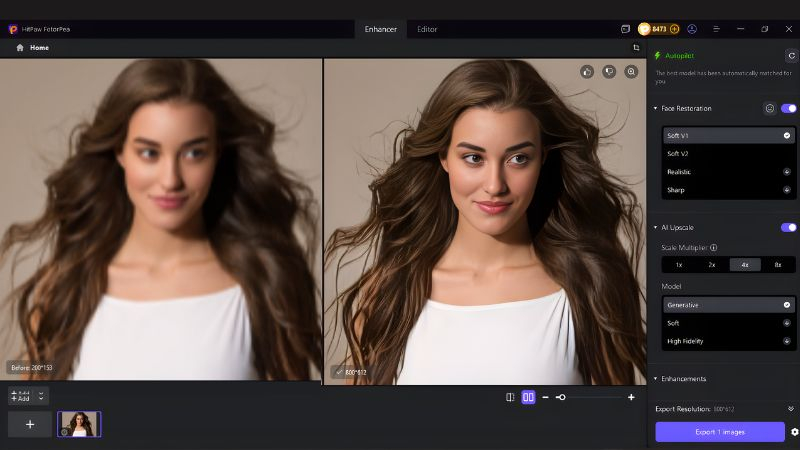Click the zoom slider handle
The image size is (800, 450).
[561, 397]
